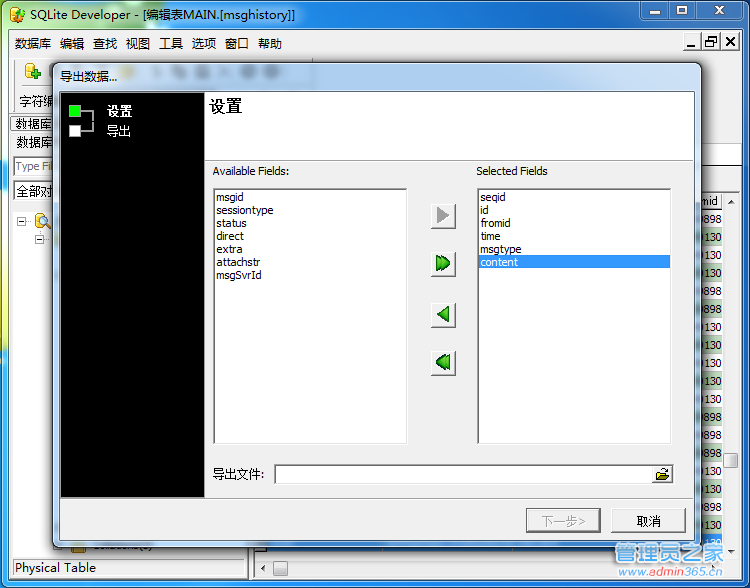Image resolution: width=750 pixels, height=588 pixels.
Task: Select time in Selected Fields
Action: click(574, 236)
